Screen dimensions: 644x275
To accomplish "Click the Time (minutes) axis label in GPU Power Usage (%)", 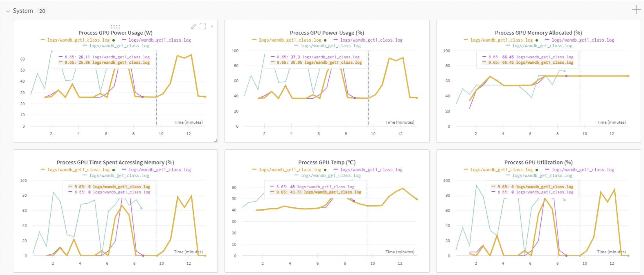I will point(400,122).
